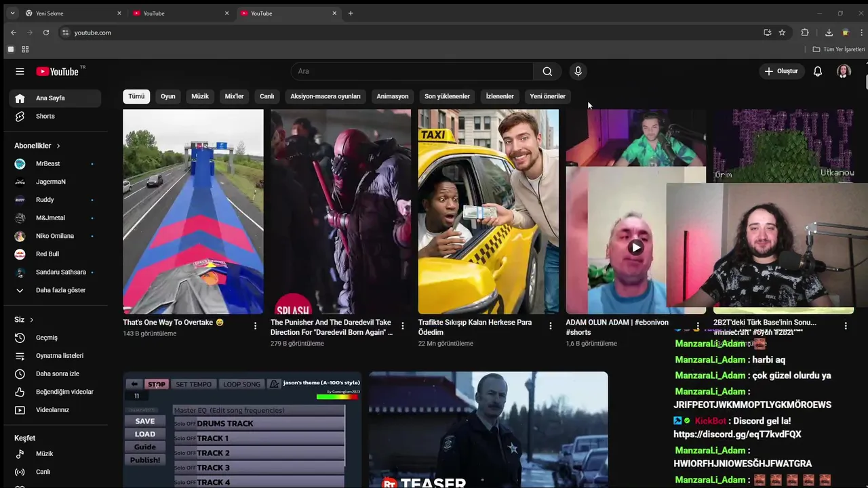Open the browser extensions puzzle icon

coord(805,33)
